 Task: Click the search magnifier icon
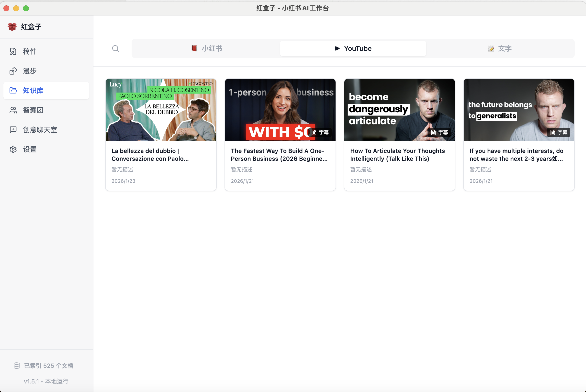115,48
